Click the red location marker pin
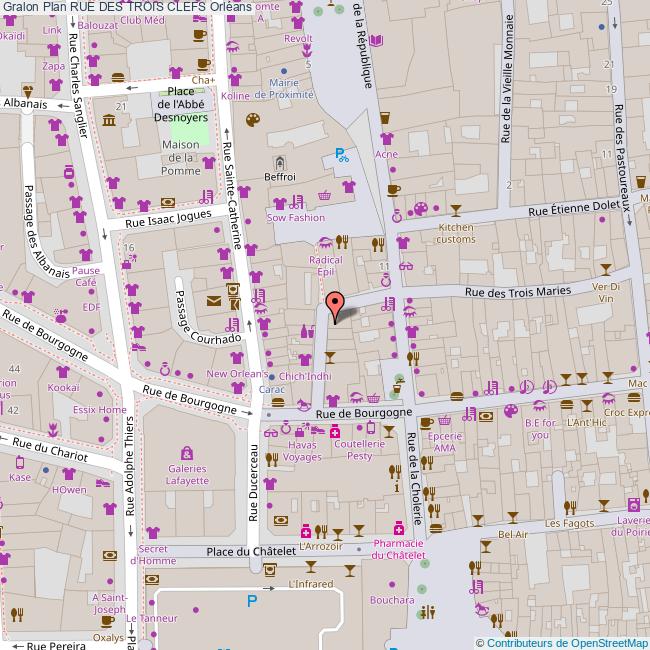Screen dimensions: 650x650 [334, 301]
